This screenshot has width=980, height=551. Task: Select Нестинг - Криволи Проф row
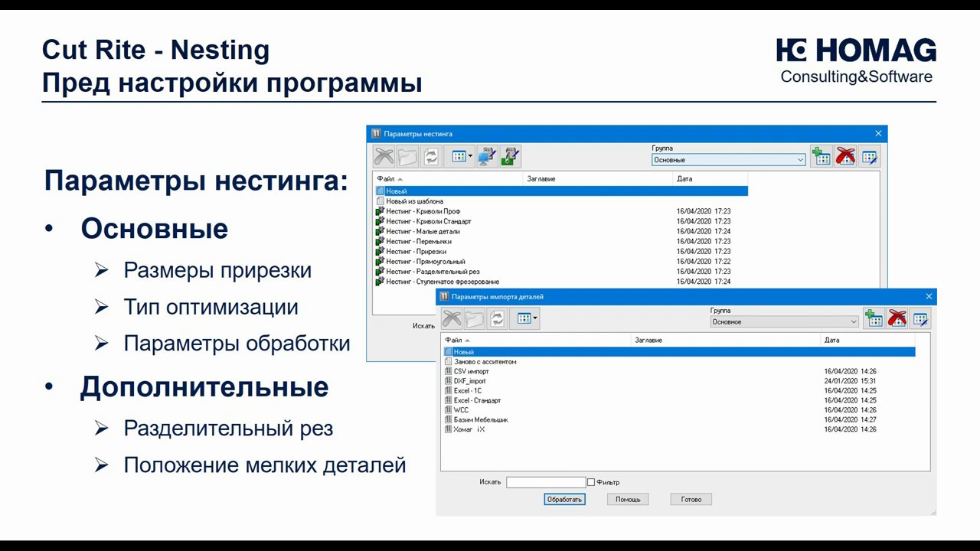tap(560, 211)
